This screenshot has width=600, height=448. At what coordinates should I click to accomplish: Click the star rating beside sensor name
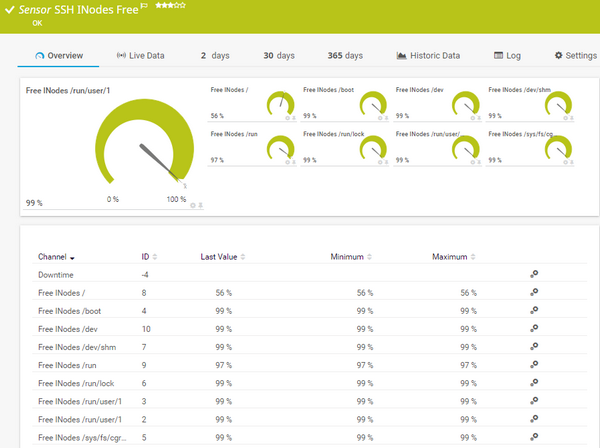167,6
